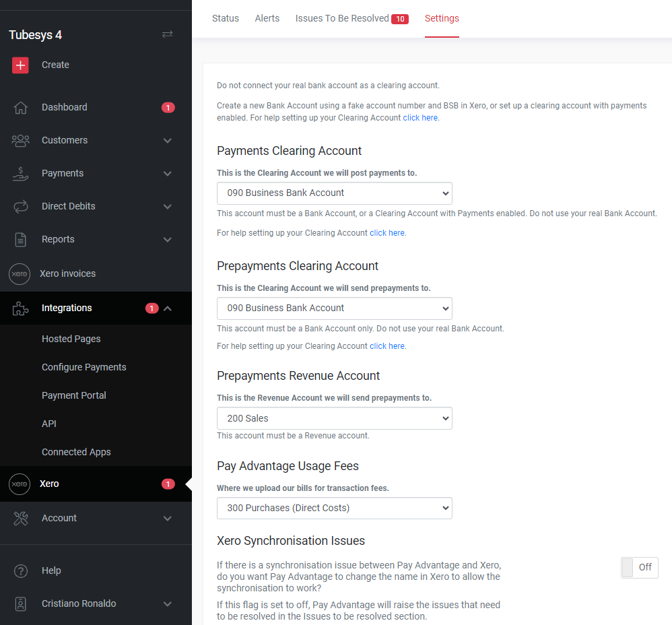This screenshot has width=672, height=625.
Task: Click the Xero invoices circular logo
Action: 20,273
